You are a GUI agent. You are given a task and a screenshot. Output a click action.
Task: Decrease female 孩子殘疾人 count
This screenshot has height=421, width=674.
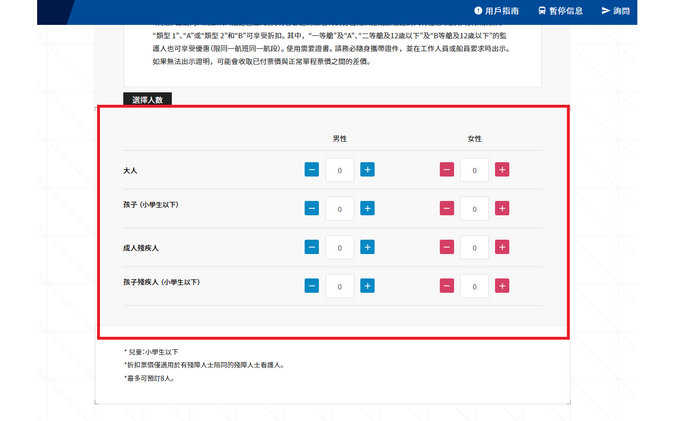click(x=446, y=286)
